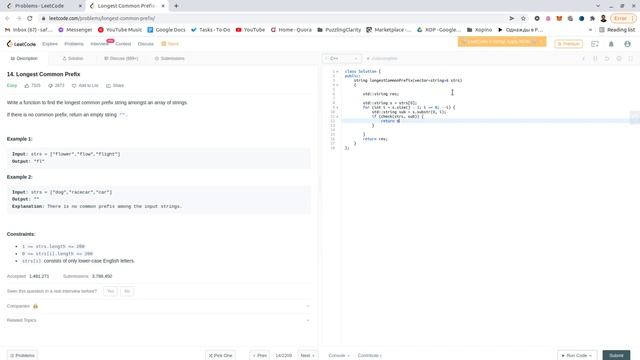
Task: Switch to the Description tab
Action: 24,59
